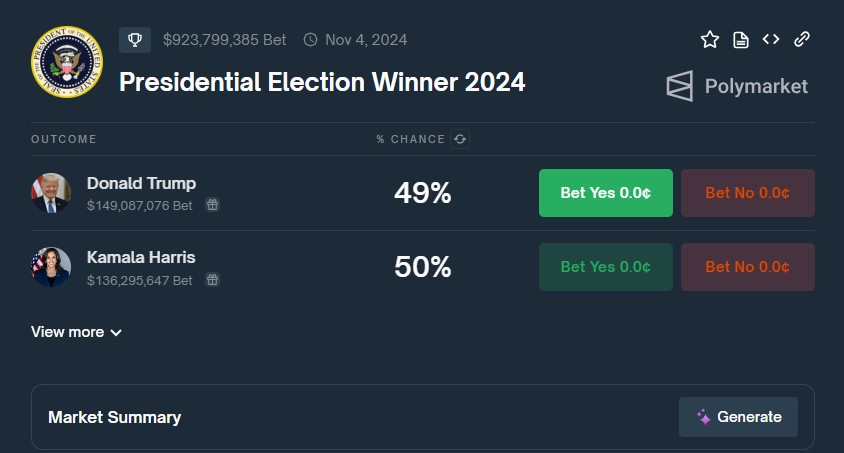The width and height of the screenshot is (844, 453).
Task: Click the gift icon next to Donald Trump
Action: pos(213,205)
